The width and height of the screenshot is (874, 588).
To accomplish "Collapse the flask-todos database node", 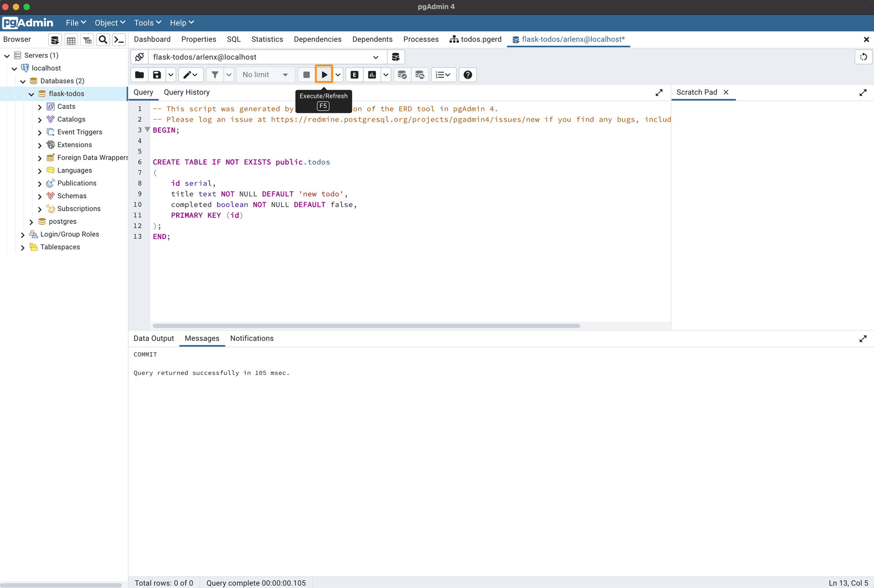I will [31, 94].
